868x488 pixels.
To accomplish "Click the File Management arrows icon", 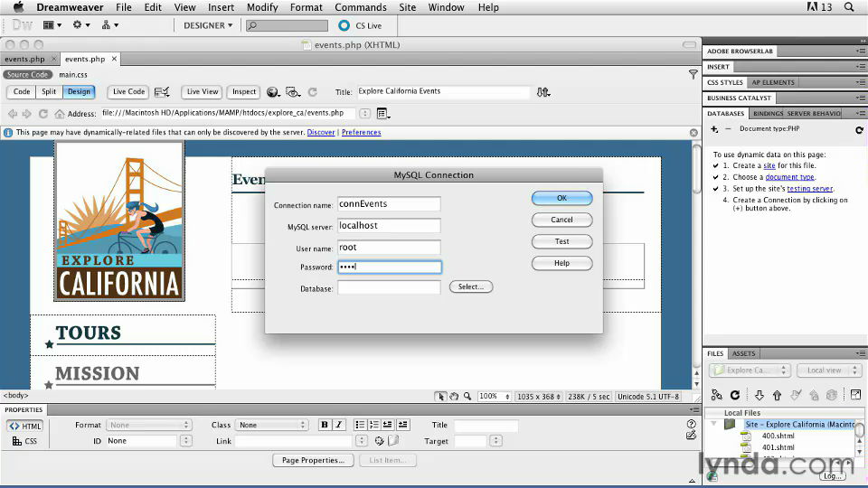I will (543, 92).
